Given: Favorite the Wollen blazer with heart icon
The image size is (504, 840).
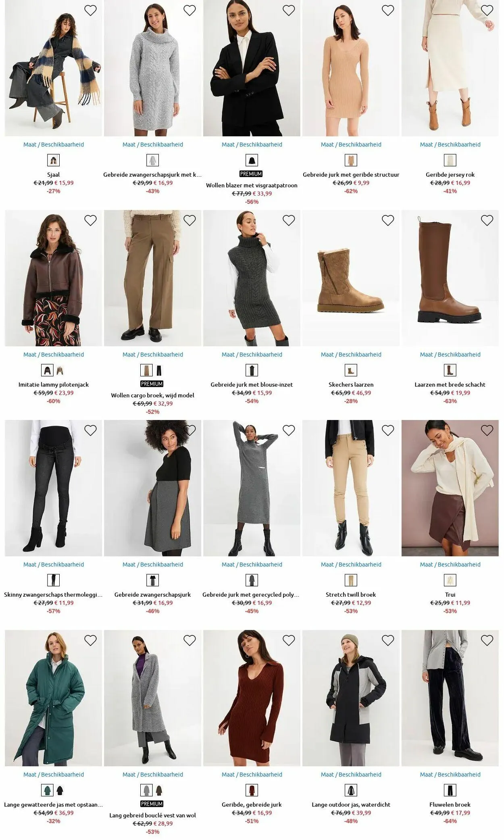Looking at the screenshot, I should tap(289, 10).
